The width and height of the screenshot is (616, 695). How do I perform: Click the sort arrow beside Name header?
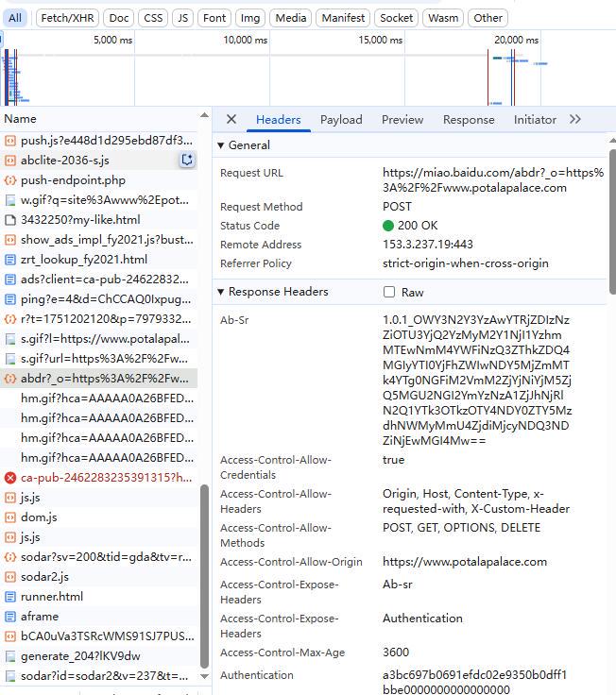coord(204,115)
